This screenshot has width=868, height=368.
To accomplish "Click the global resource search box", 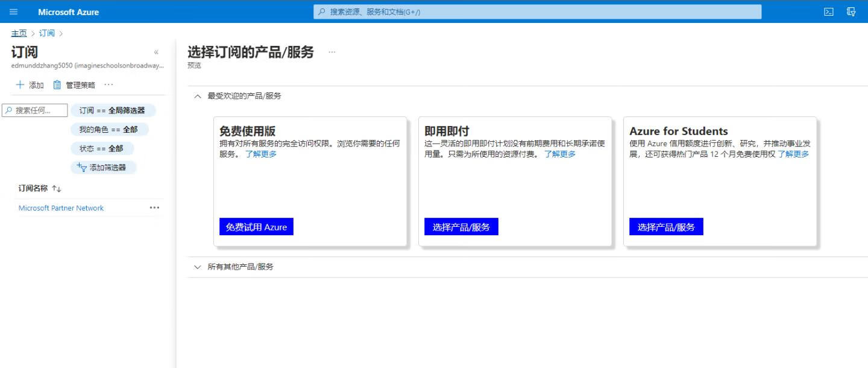I will point(537,12).
